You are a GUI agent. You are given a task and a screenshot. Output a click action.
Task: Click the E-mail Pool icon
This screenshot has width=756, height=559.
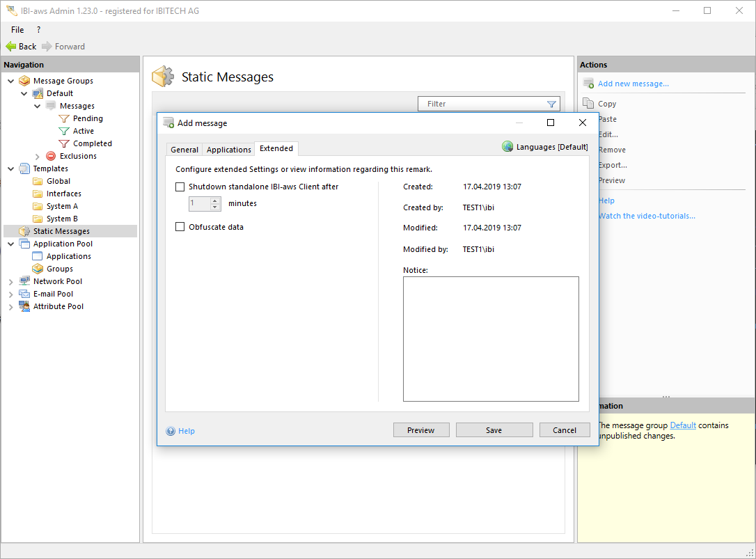coord(24,294)
